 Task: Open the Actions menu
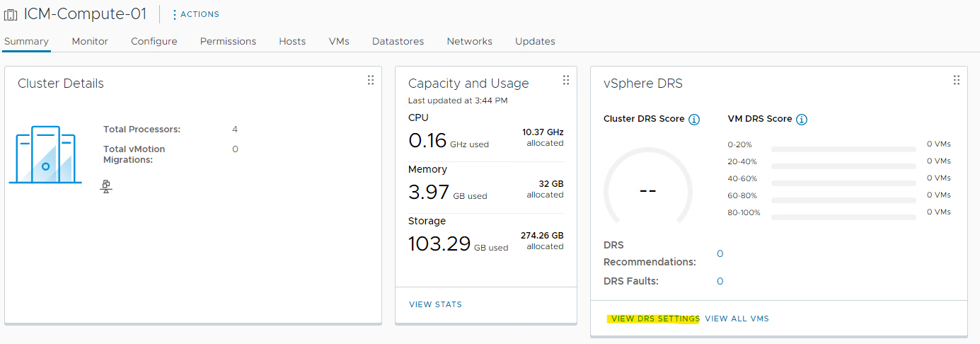click(x=196, y=14)
